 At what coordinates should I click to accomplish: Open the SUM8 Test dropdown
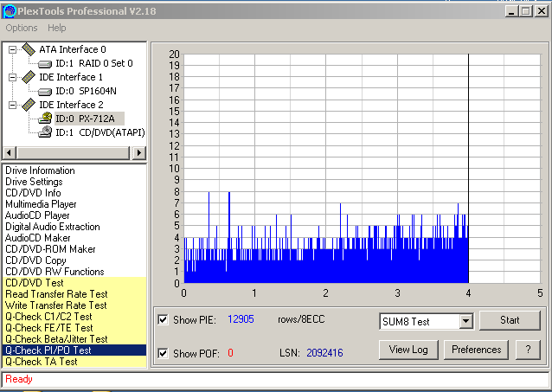click(x=465, y=321)
